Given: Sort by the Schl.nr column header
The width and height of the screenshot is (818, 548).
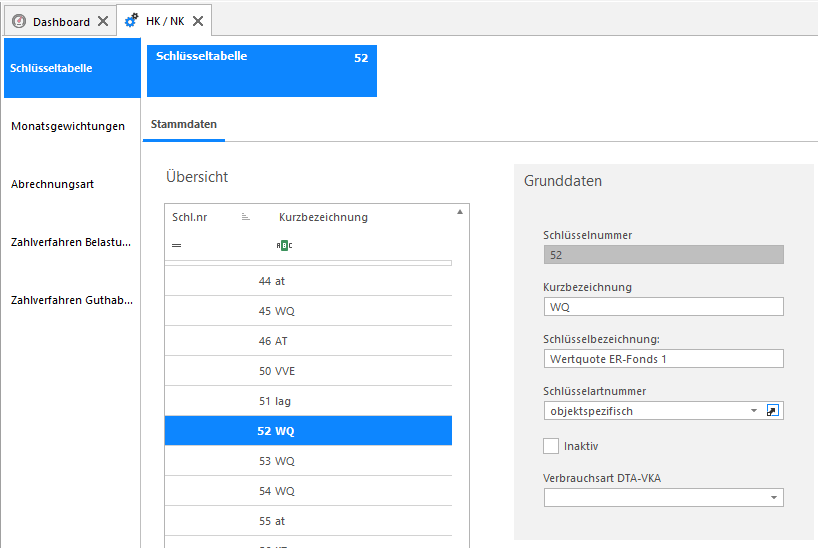Looking at the screenshot, I should [x=190, y=217].
